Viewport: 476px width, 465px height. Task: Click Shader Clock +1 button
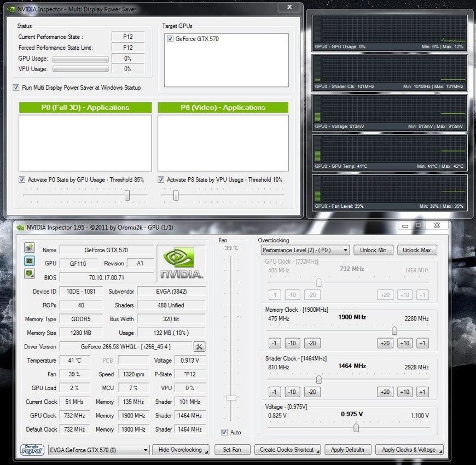[x=422, y=392]
